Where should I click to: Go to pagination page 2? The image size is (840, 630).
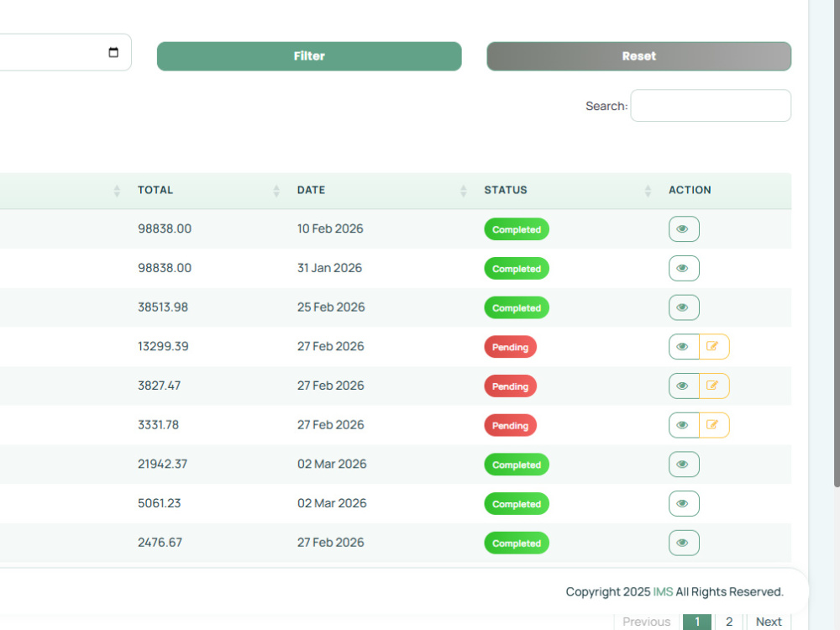(x=729, y=622)
